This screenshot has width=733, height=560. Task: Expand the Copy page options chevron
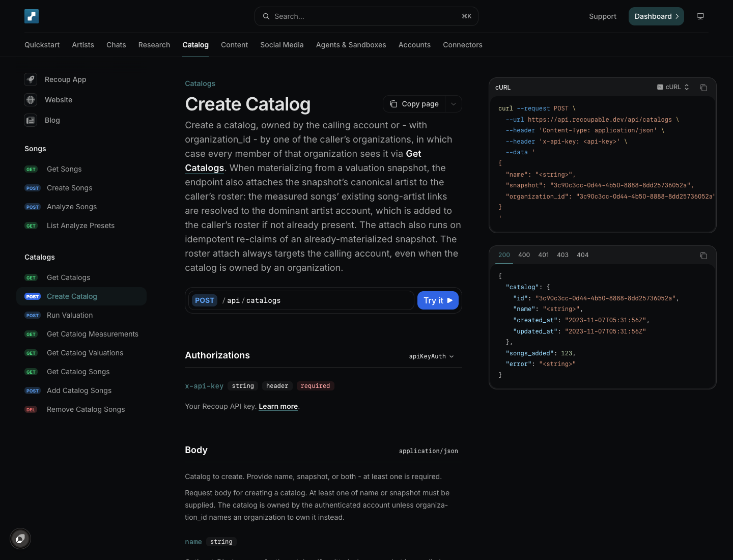[454, 104]
